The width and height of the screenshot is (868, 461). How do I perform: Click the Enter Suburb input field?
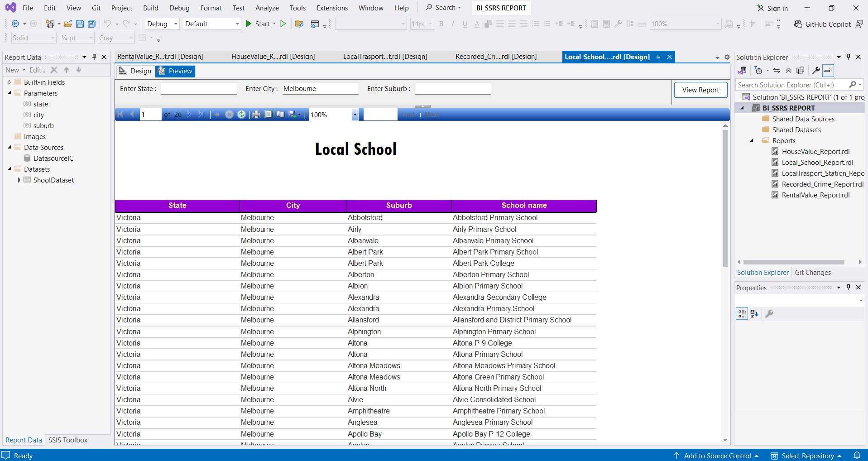pos(452,89)
